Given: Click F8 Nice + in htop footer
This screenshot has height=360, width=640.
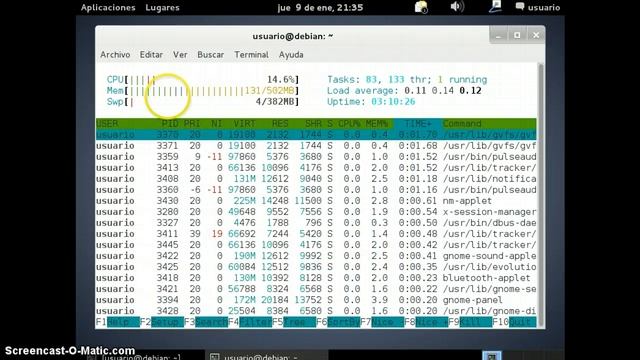Looking at the screenshot, I should pyautogui.click(x=426, y=322).
